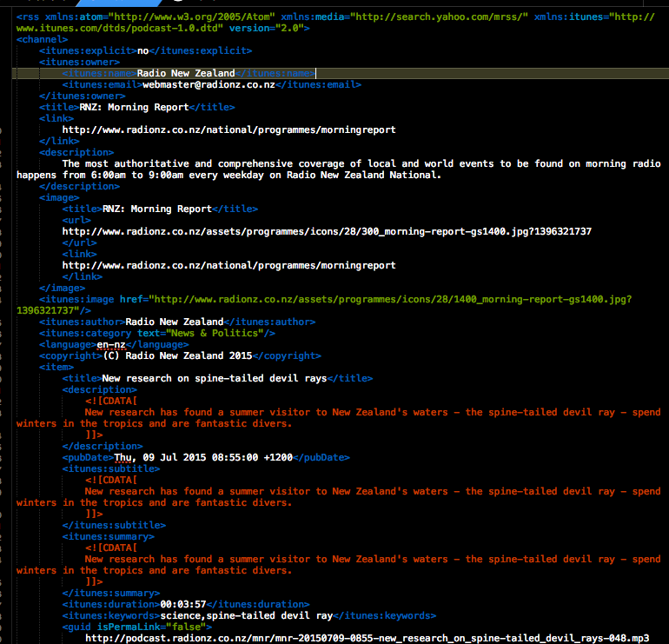669x644 pixels.
Task: Click the 'News & Politics' category text
Action: [215, 334]
